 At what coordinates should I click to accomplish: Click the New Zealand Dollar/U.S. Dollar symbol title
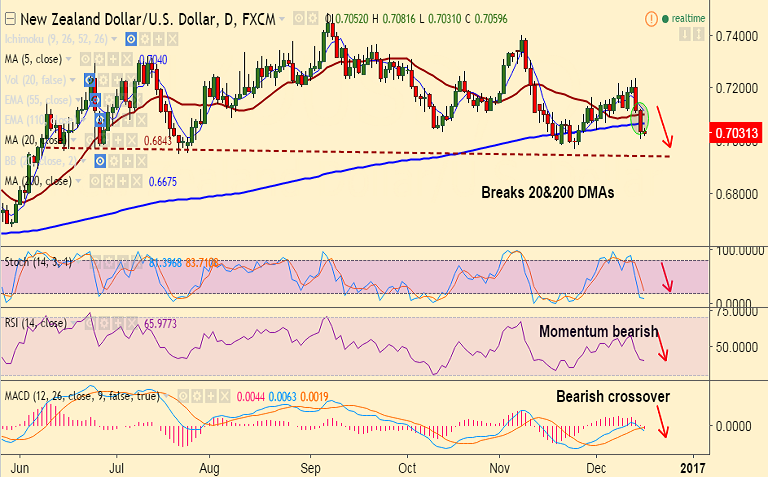(x=147, y=19)
